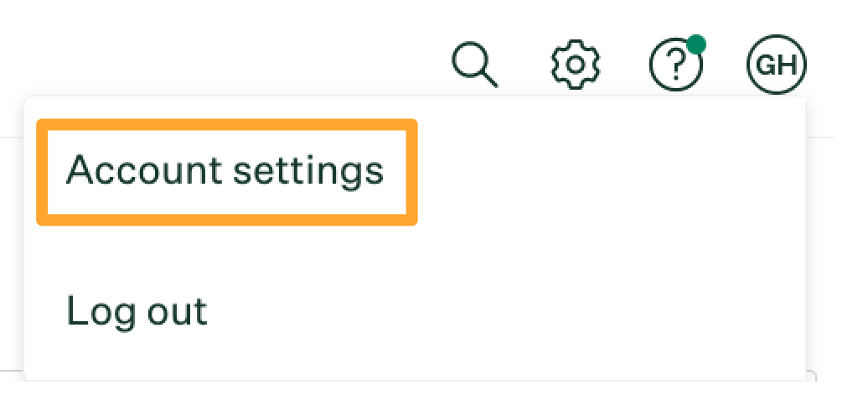Click the green notification dot on help
Image resolution: width=868 pixels, height=416 pixels.
coord(696,44)
